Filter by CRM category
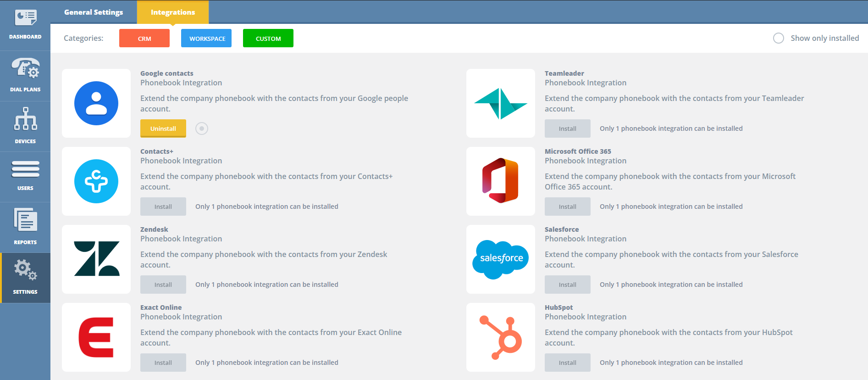This screenshot has width=868, height=380. point(144,39)
